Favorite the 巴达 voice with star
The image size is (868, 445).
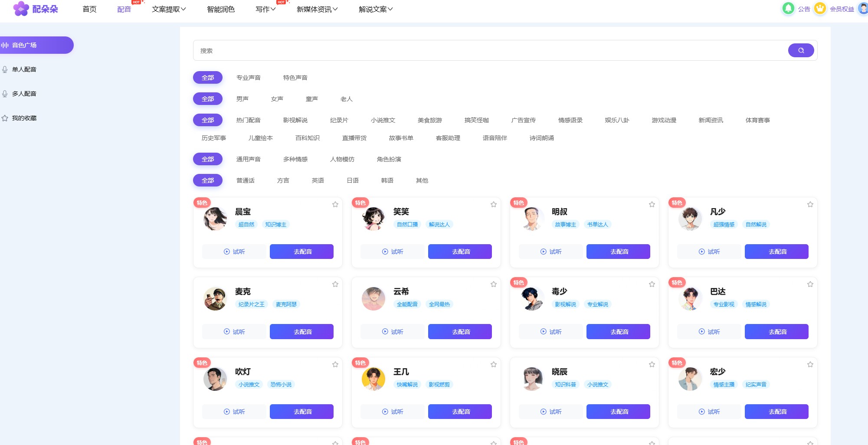pos(810,284)
